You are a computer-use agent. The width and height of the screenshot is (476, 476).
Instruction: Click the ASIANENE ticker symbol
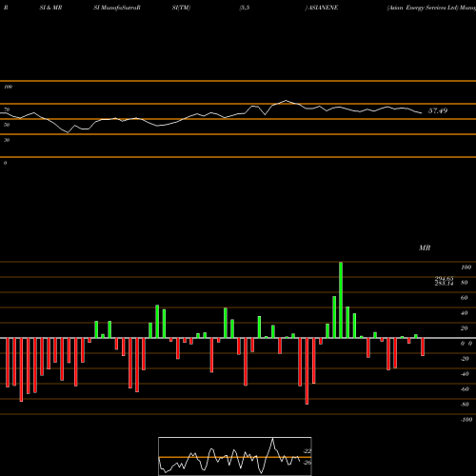click(323, 8)
